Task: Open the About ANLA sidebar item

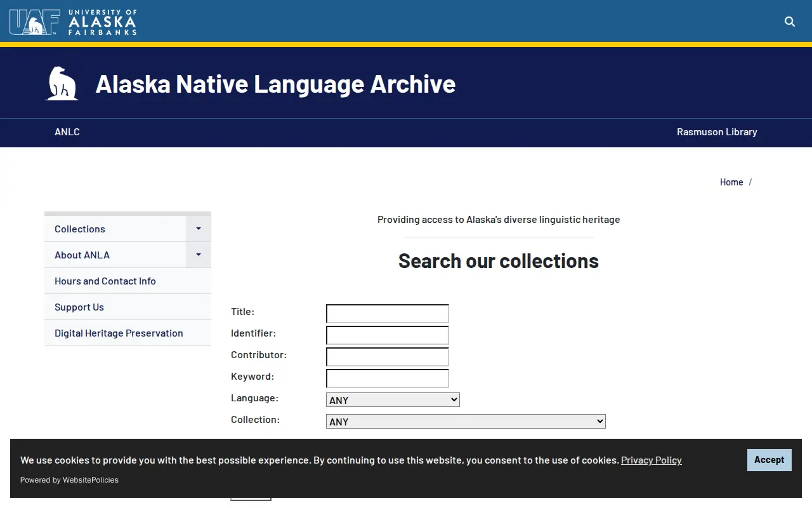Action: [x=115, y=255]
